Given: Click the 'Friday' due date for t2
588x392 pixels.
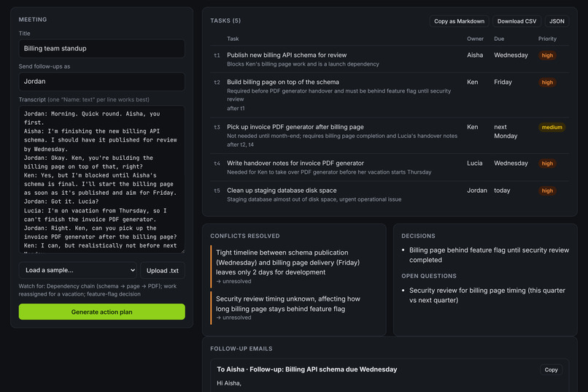Looking at the screenshot, I should click(503, 82).
